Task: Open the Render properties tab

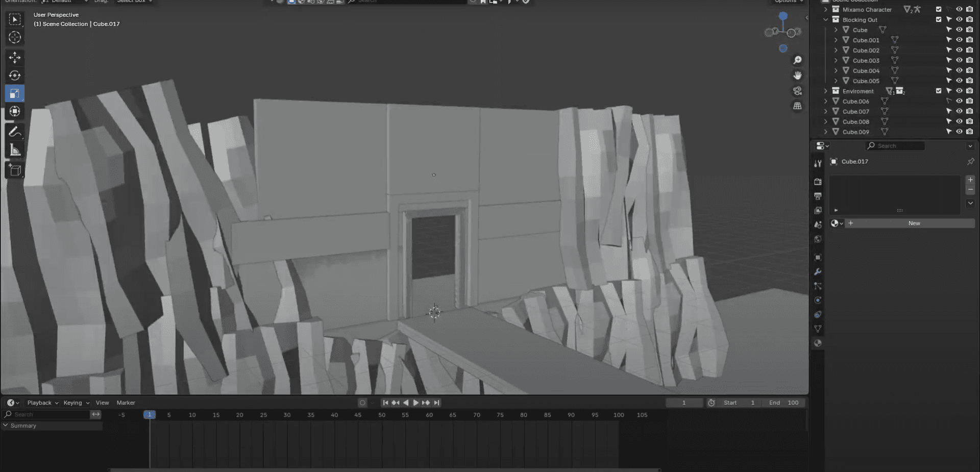Action: pyautogui.click(x=818, y=182)
